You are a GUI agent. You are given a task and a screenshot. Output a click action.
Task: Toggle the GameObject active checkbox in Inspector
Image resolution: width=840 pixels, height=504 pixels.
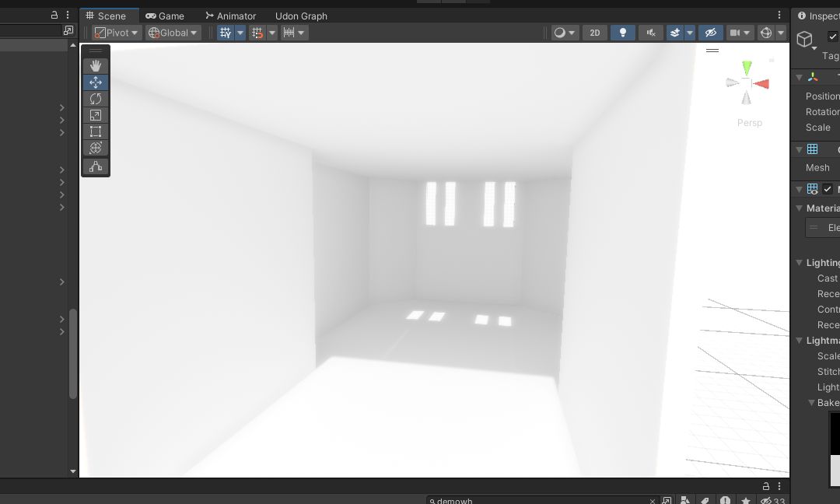pos(832,37)
